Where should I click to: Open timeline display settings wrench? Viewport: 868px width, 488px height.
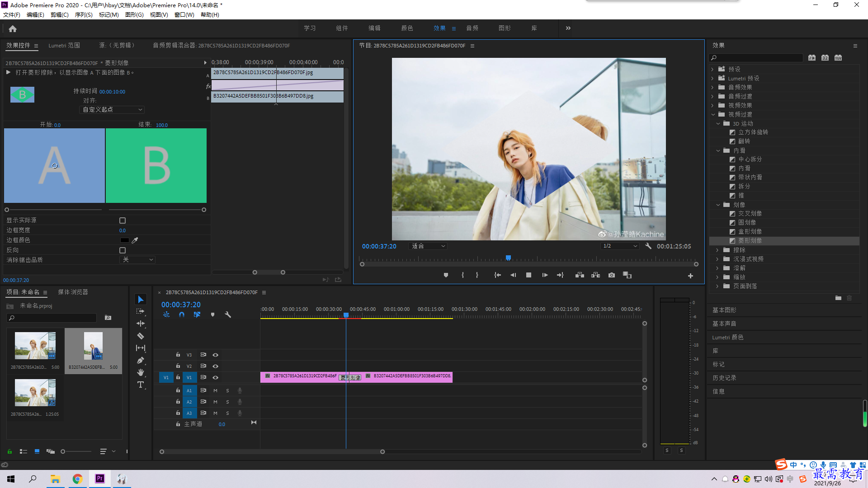click(x=228, y=314)
